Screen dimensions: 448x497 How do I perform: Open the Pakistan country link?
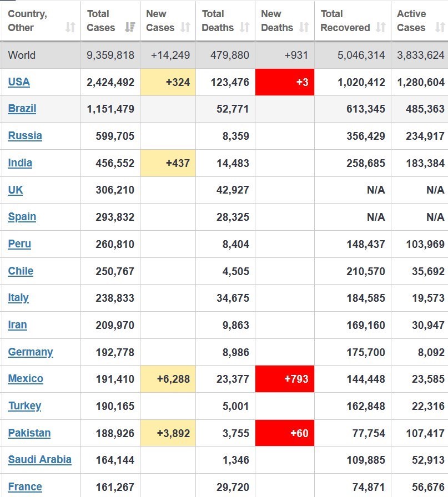click(x=29, y=433)
